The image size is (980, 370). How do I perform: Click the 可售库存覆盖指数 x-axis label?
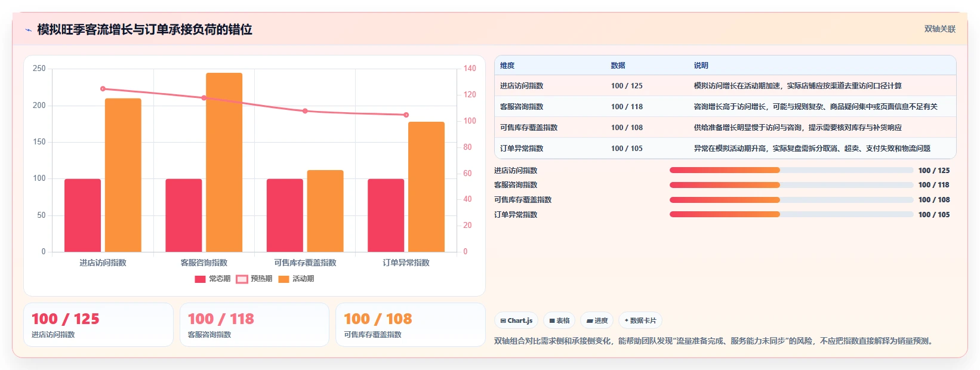[305, 263]
